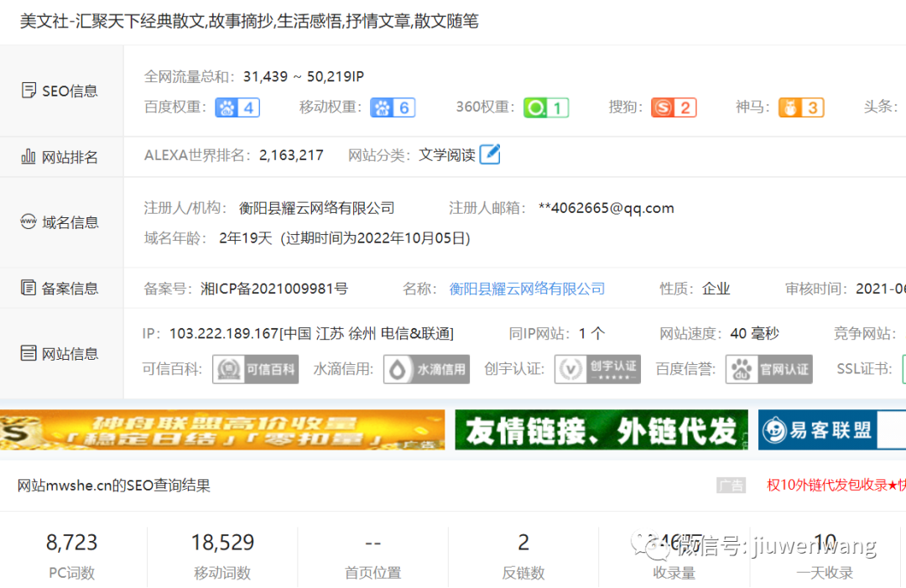
Task: Click the Shenma weight badge showing 3
Action: [x=801, y=107]
